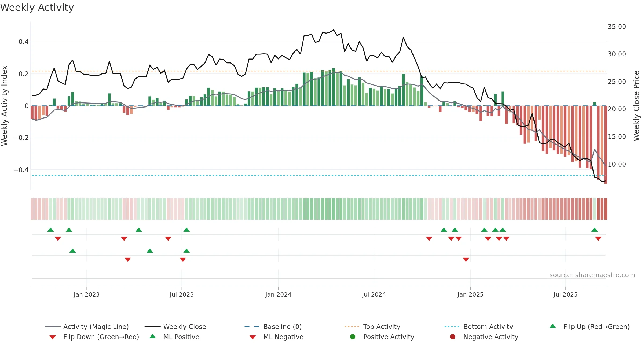644x362 pixels.
Task: Click the Weekly Activity Index axis title
Action: (4, 106)
